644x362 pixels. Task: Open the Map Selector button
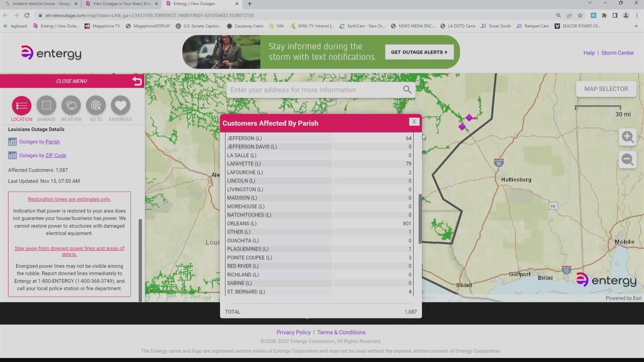pyautogui.click(x=606, y=89)
